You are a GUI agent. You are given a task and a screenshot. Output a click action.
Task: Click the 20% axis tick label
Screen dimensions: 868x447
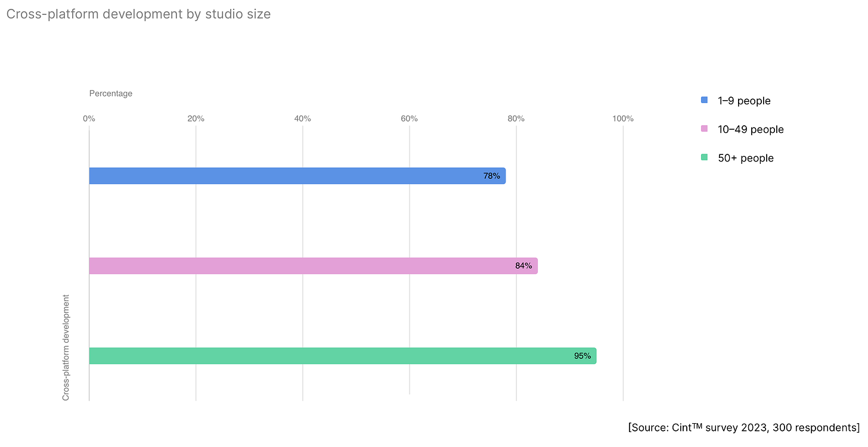click(196, 119)
